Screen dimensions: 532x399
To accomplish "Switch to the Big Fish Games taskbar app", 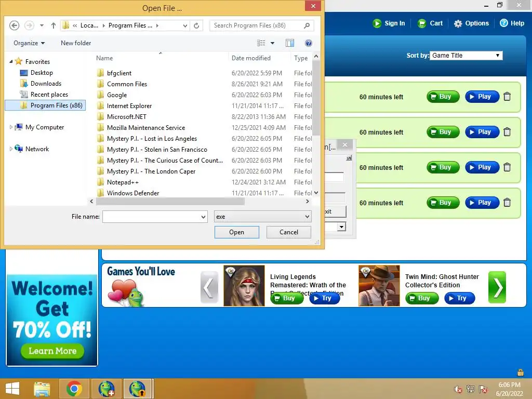I will pos(137,389).
